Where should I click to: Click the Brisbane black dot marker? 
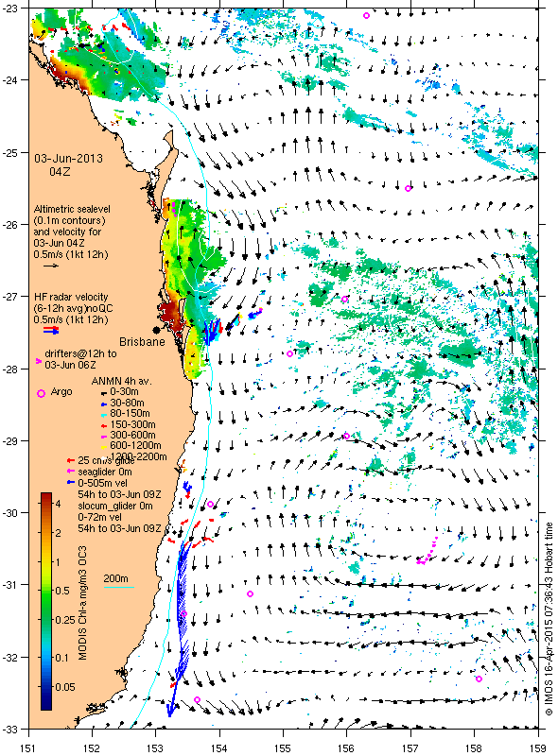pyautogui.click(x=156, y=330)
